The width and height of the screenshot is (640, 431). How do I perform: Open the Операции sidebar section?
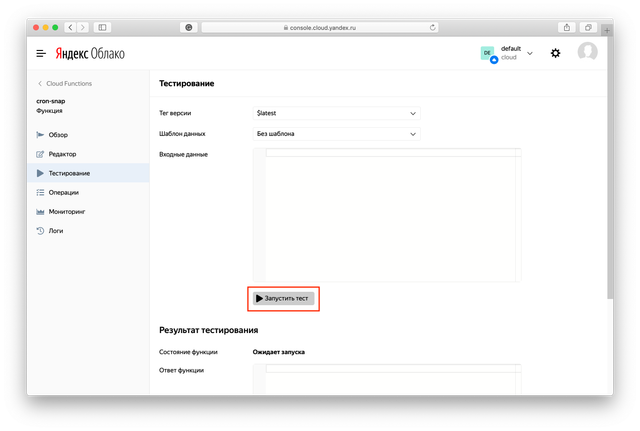coord(63,192)
